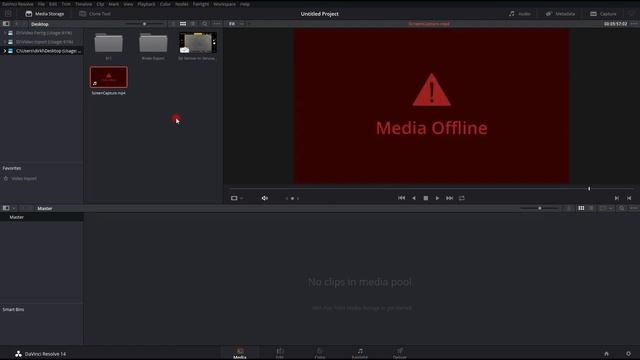Expand the second D:\Video drive in the tree
Viewport: 640px width, 360px height.
5,42
